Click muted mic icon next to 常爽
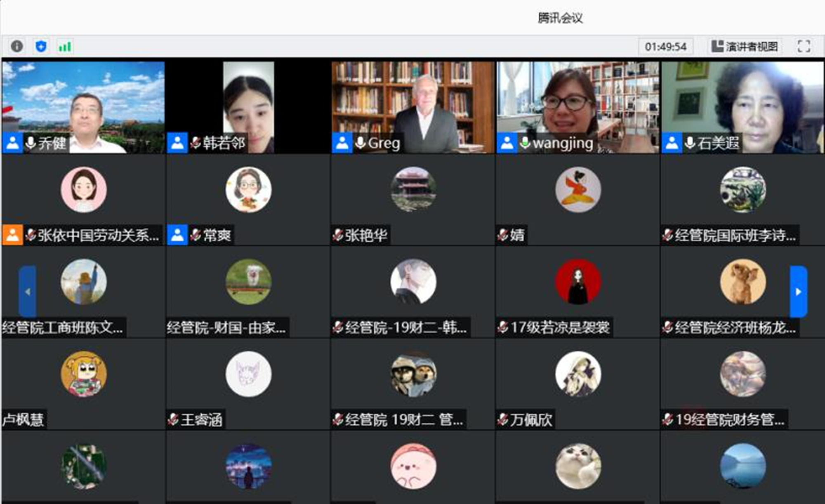The image size is (825, 504). click(x=196, y=235)
